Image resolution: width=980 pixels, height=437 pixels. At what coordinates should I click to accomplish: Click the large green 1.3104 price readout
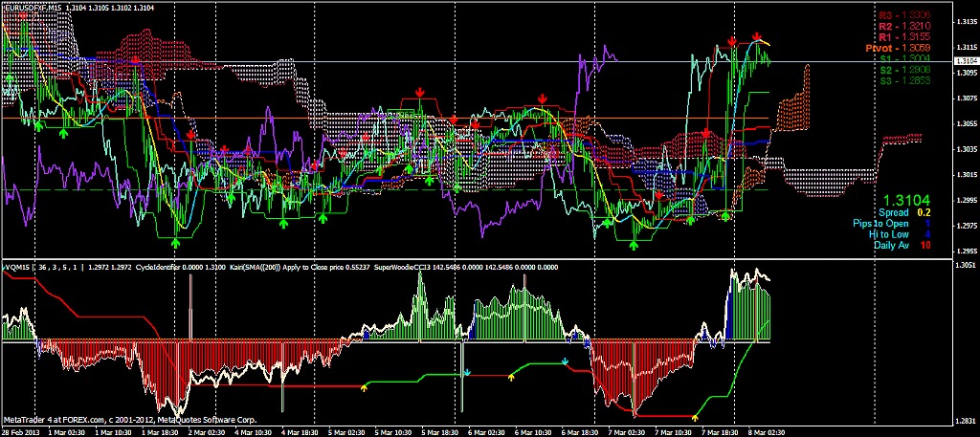906,200
